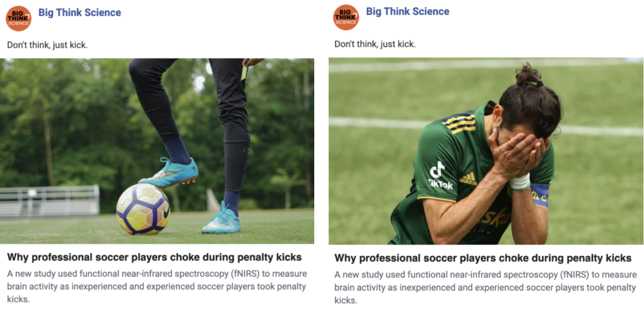The width and height of the screenshot is (644, 310).
Task: Click the soccer ball in the left image
Action: coord(143,209)
